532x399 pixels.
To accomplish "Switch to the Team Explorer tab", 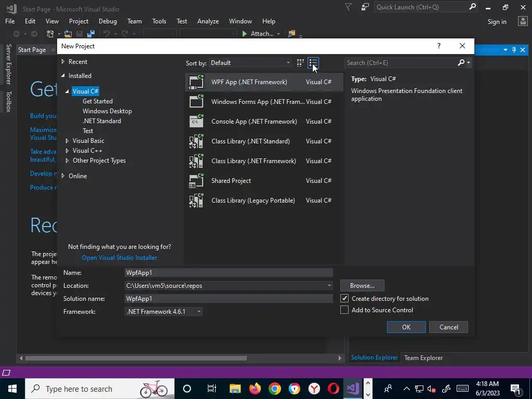I will [x=423, y=357].
